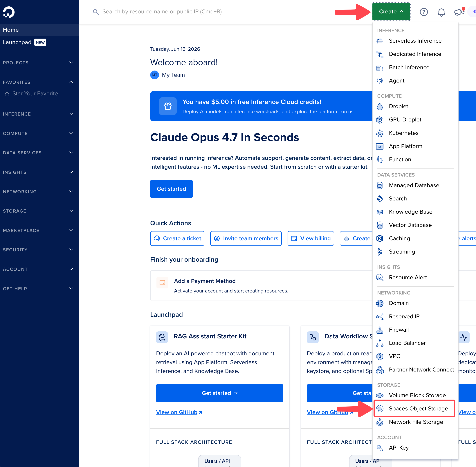Image resolution: width=476 pixels, height=467 pixels.
Task: Click the Batch Inference icon
Action: [x=380, y=68]
